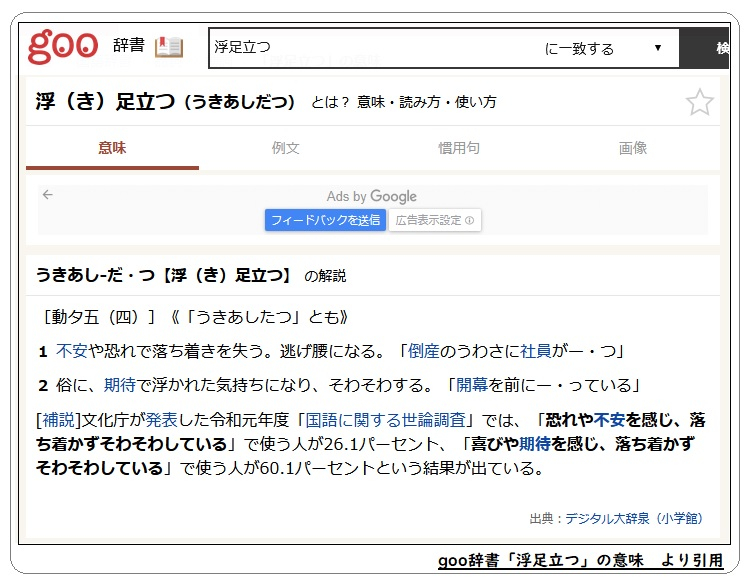Click the 'Ads by Google' label
Viewport: 745px width, 583px height.
(372, 196)
